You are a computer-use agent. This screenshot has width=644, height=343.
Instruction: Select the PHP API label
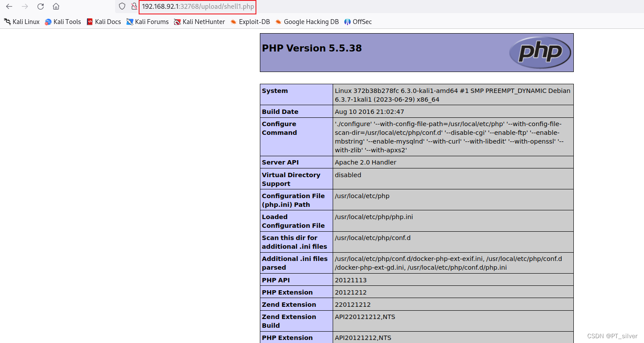pyautogui.click(x=276, y=280)
